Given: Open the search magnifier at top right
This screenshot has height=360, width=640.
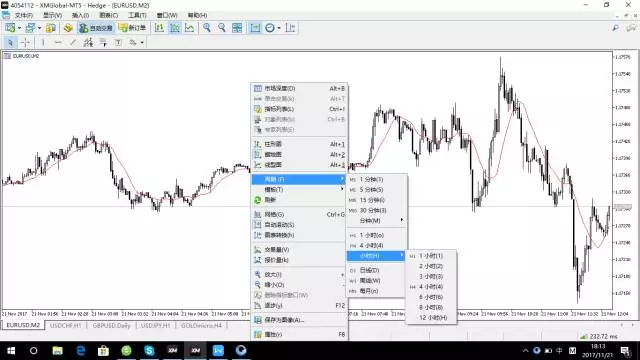Looking at the screenshot, I should point(615,28).
